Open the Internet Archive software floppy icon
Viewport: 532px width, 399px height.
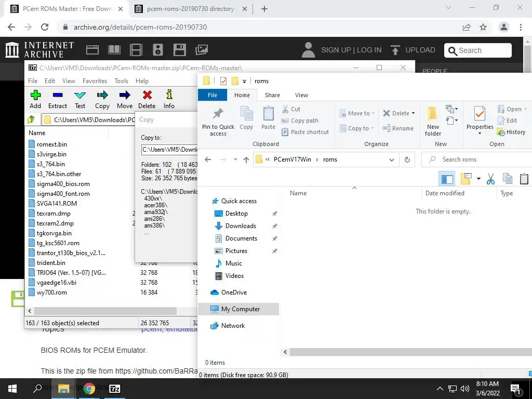point(179,50)
